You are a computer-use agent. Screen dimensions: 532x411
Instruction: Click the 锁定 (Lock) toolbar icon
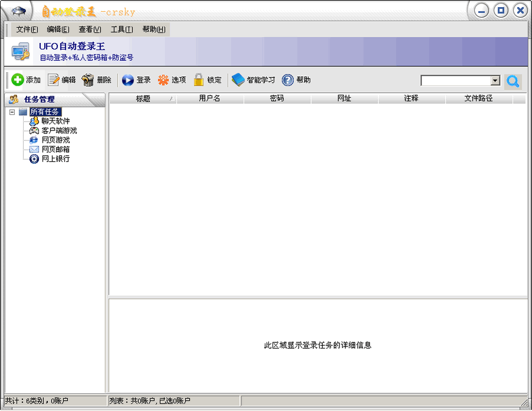coord(207,80)
